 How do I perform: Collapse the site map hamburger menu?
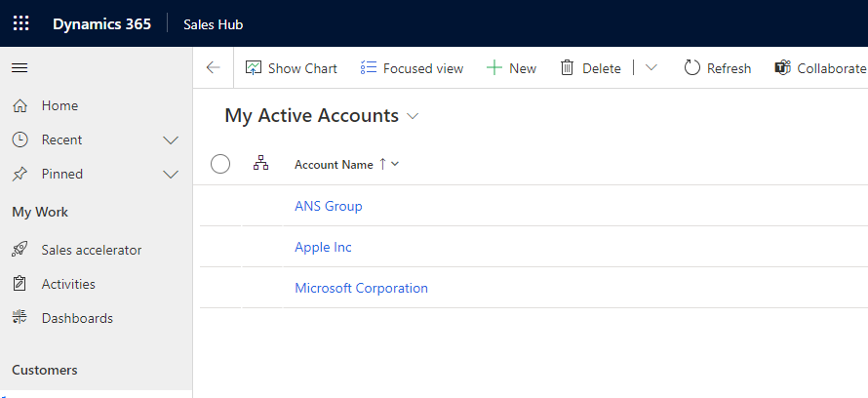coord(20,67)
